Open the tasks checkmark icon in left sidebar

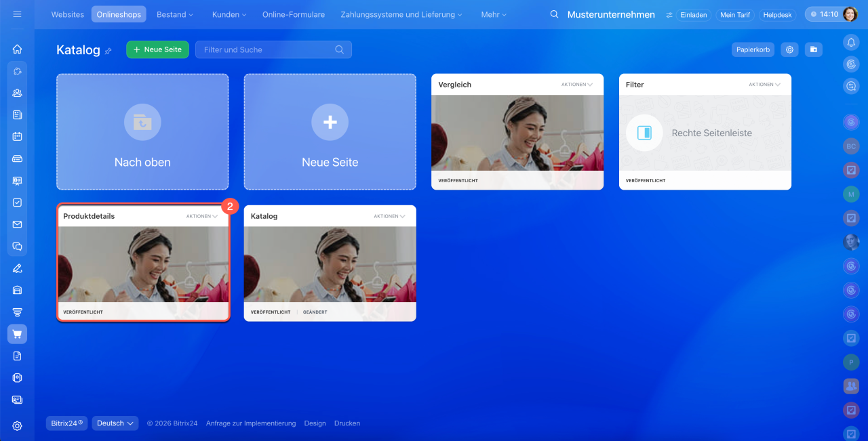(17, 203)
